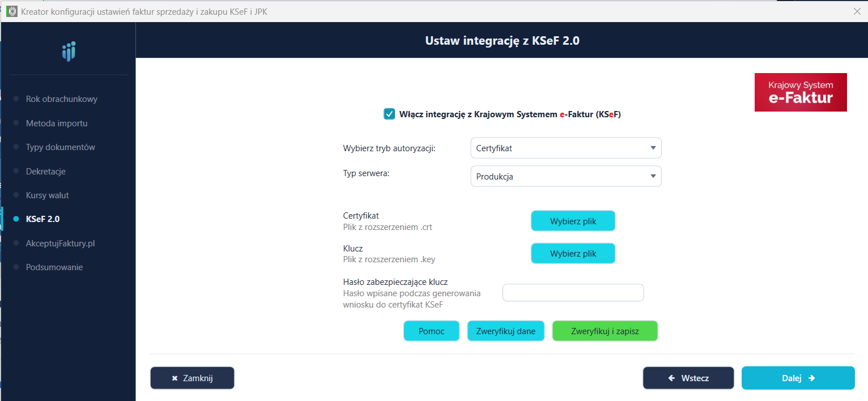868x401 pixels.
Task: Go to Dekretacje step
Action: (x=46, y=171)
